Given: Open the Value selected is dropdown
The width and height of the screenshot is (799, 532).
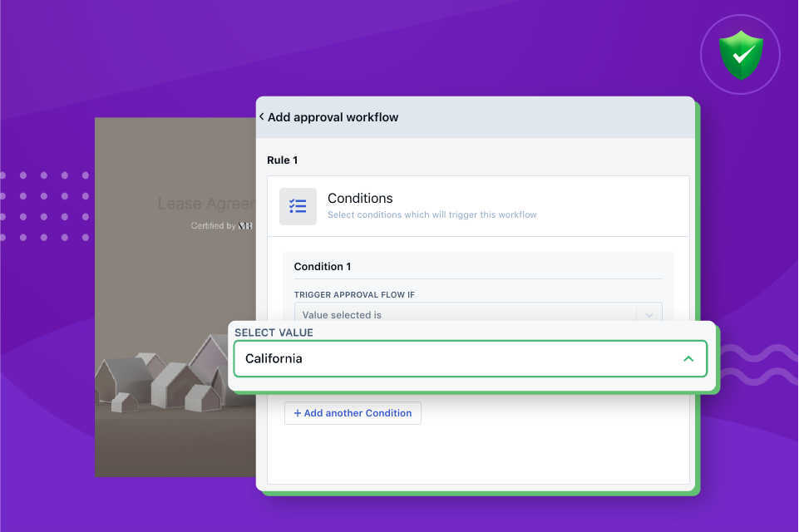Looking at the screenshot, I should [478, 312].
